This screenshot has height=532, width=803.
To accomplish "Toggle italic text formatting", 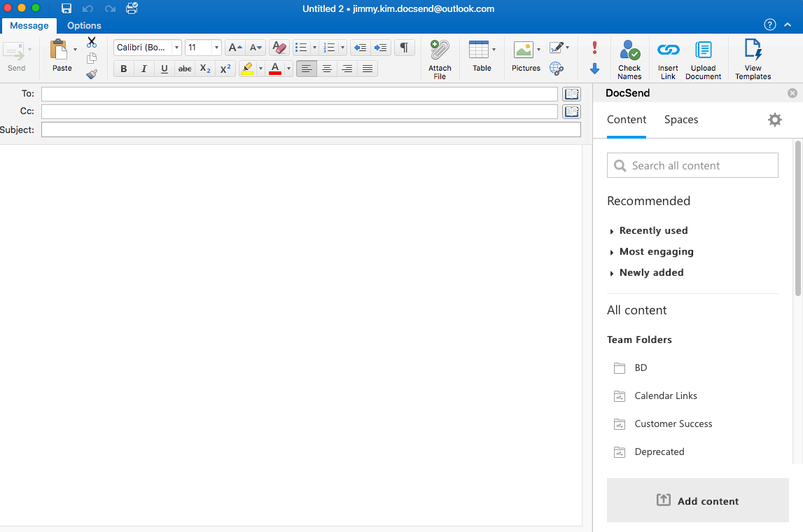I will (144, 69).
